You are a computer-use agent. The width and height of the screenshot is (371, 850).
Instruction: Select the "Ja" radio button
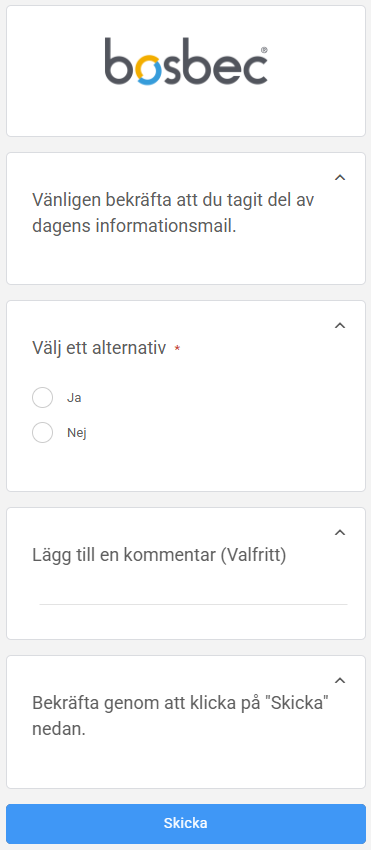[42, 397]
